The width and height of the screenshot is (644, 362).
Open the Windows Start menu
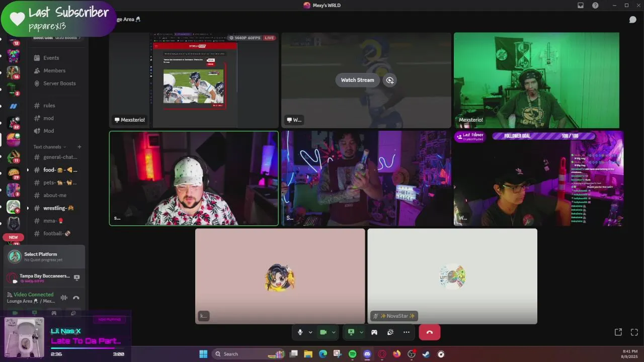(203, 354)
